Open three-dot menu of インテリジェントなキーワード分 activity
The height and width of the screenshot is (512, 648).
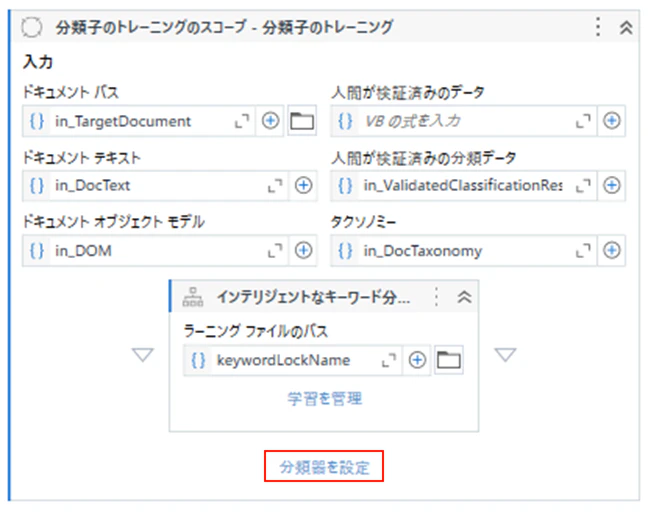[x=436, y=297]
